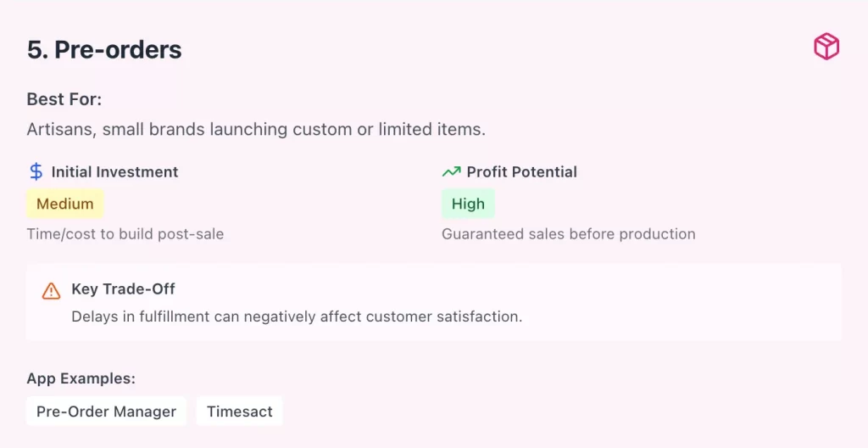This screenshot has width=868, height=448.
Task: Click the word Medium in the badge
Action: click(x=65, y=204)
